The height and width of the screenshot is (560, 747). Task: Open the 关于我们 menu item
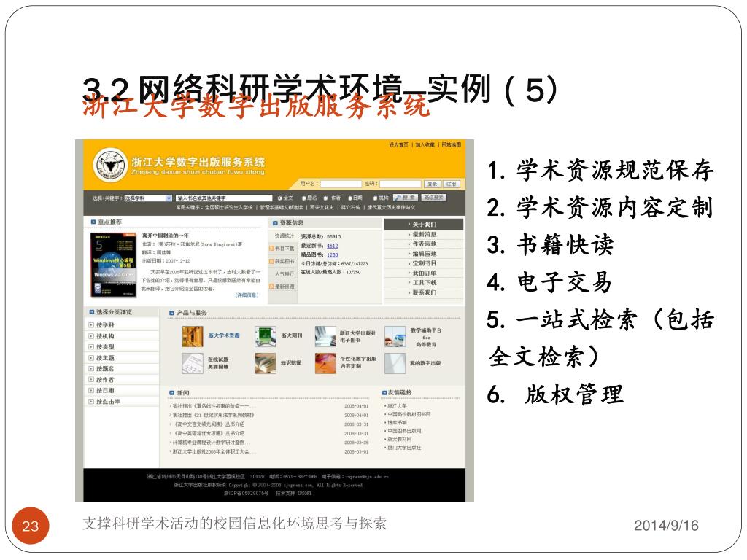click(424, 225)
